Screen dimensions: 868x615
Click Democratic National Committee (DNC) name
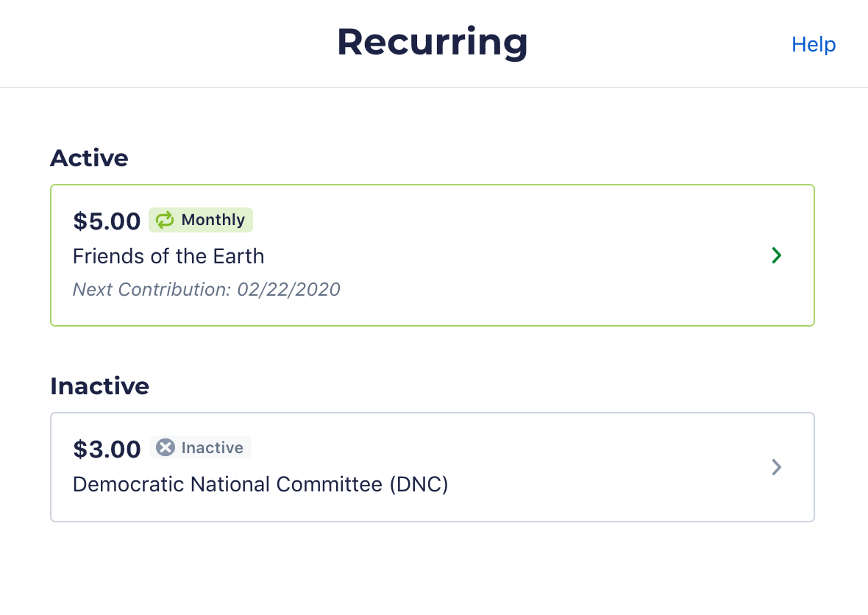click(260, 484)
